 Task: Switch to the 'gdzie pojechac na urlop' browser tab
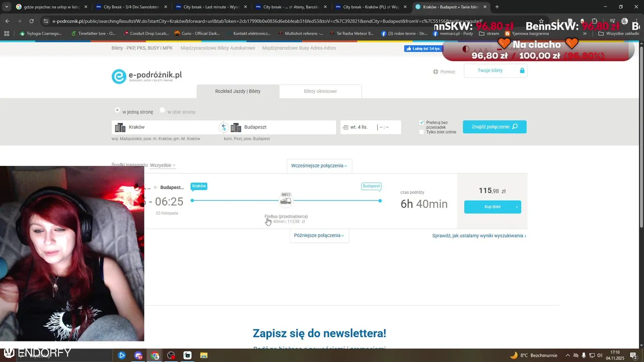point(52,7)
